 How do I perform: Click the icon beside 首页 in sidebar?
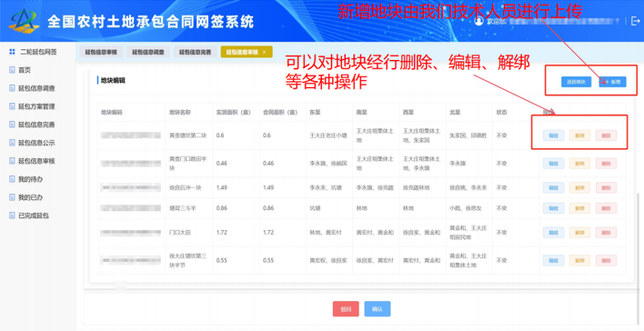pos(12,70)
